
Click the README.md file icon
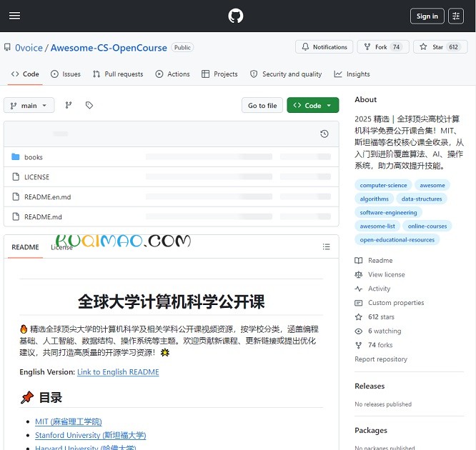[x=16, y=216]
